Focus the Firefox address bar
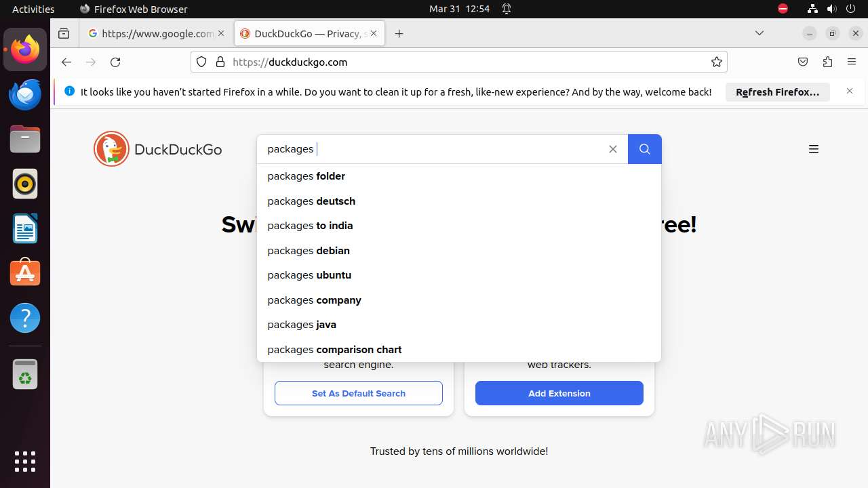This screenshot has height=488, width=868. [459, 62]
